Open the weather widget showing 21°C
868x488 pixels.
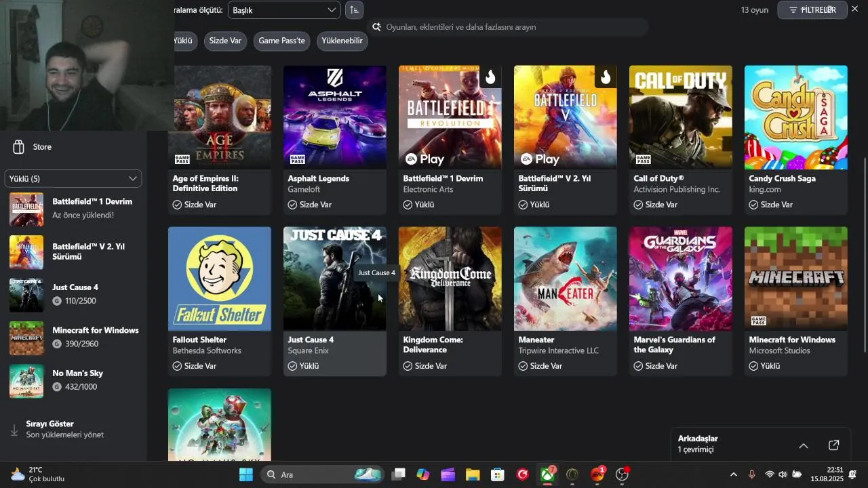coord(38,474)
